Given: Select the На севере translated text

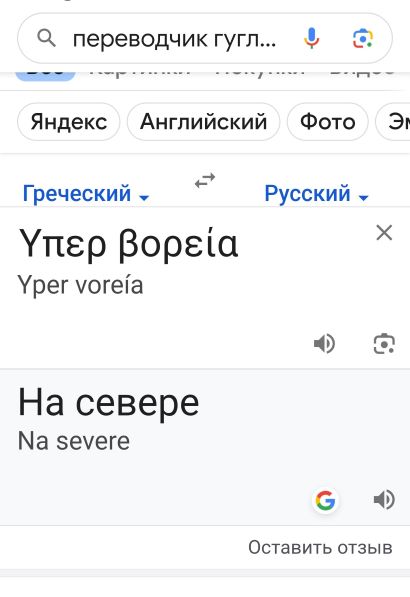Looking at the screenshot, I should [x=108, y=402].
